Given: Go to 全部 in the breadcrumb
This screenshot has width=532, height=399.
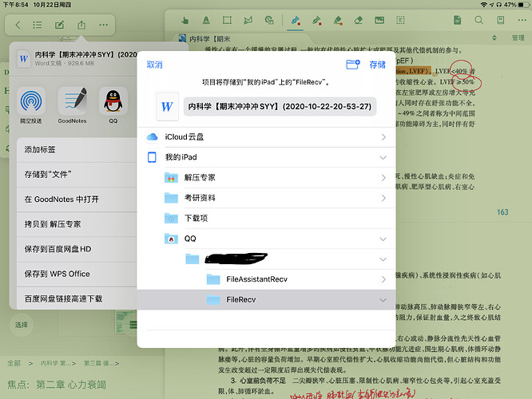Looking at the screenshot, I should pyautogui.click(x=14, y=363).
